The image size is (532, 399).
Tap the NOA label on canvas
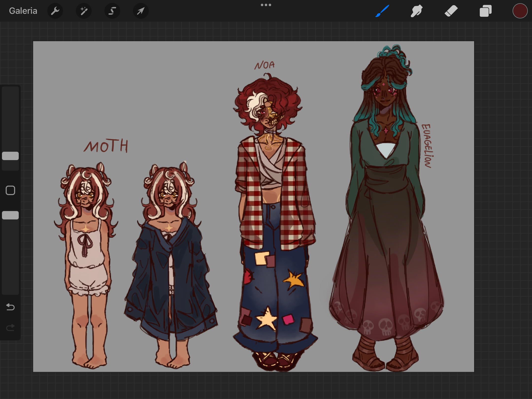tap(265, 65)
